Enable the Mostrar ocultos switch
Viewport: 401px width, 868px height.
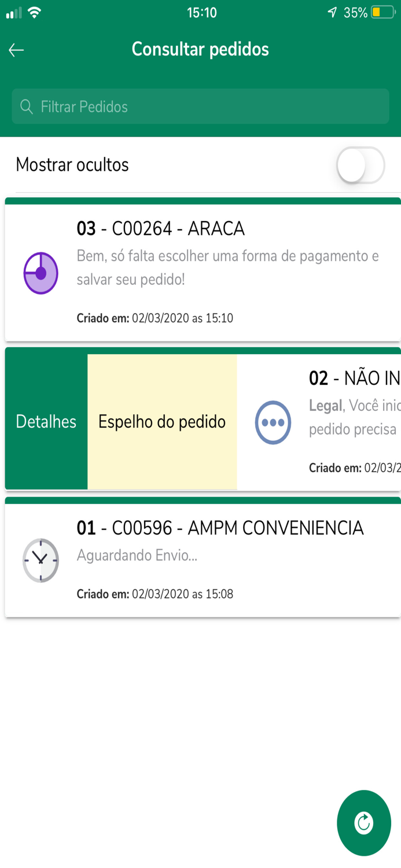click(360, 165)
